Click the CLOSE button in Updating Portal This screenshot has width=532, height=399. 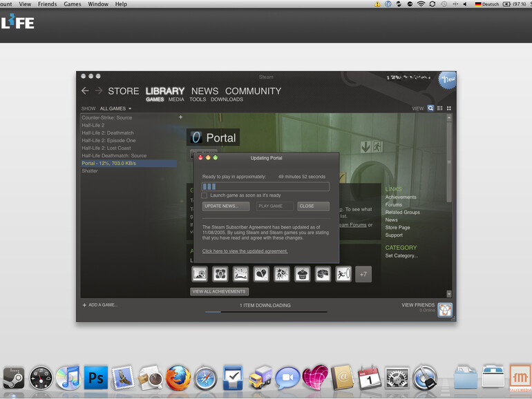(313, 206)
